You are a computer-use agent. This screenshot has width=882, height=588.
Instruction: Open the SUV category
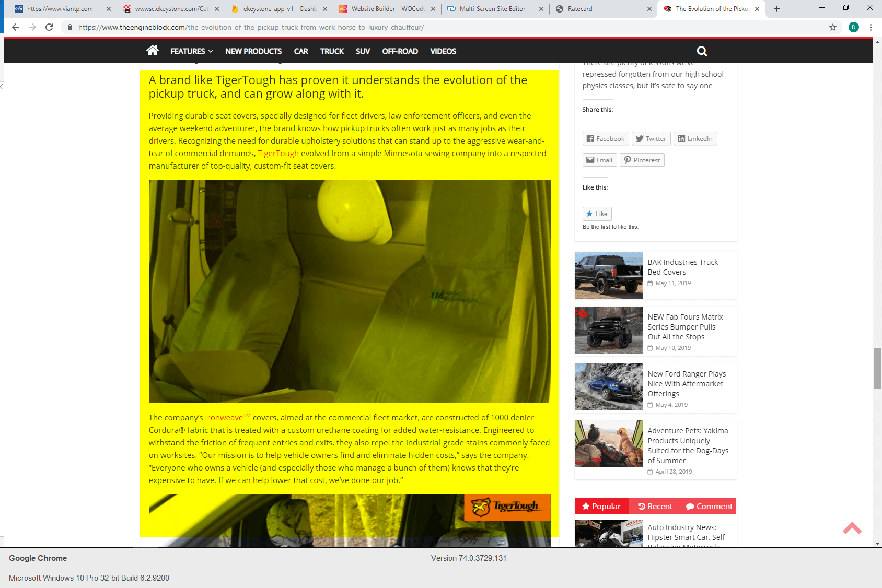pyautogui.click(x=363, y=51)
